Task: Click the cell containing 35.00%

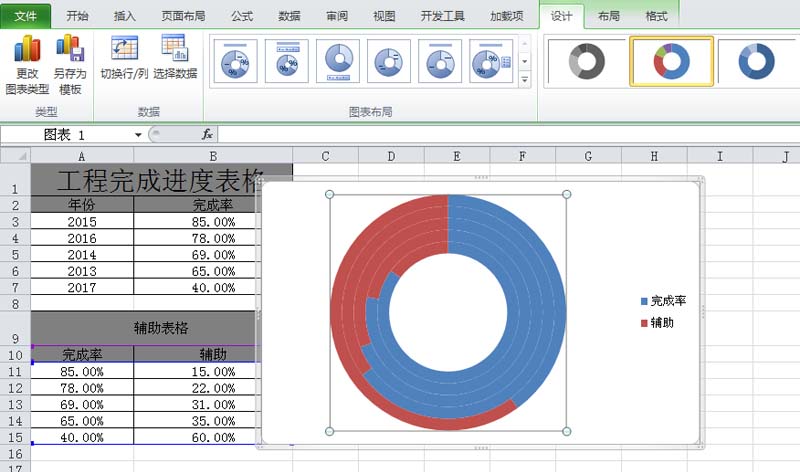Action: [x=197, y=420]
